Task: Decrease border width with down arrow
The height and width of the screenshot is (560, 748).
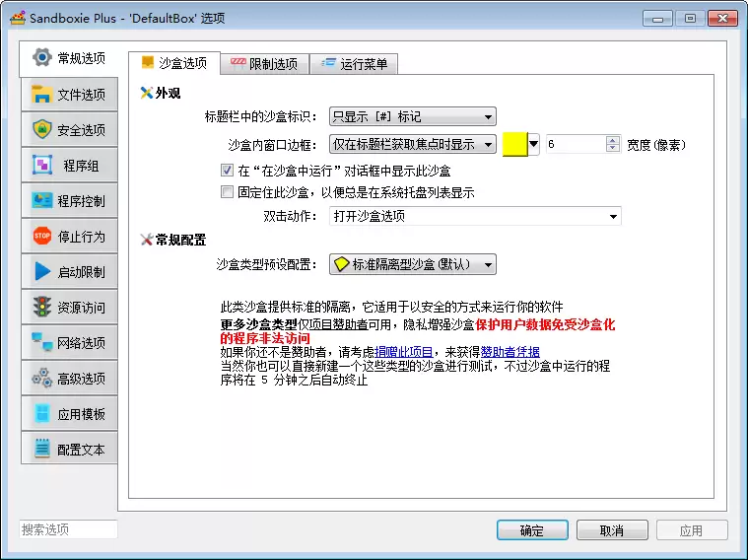Action: point(613,148)
